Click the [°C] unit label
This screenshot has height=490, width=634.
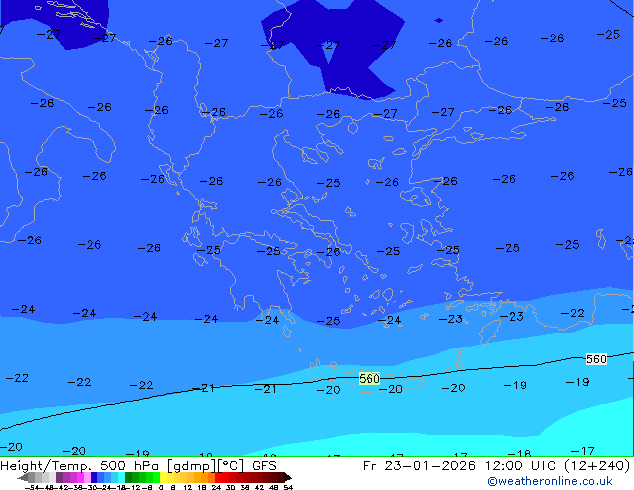pos(231,466)
